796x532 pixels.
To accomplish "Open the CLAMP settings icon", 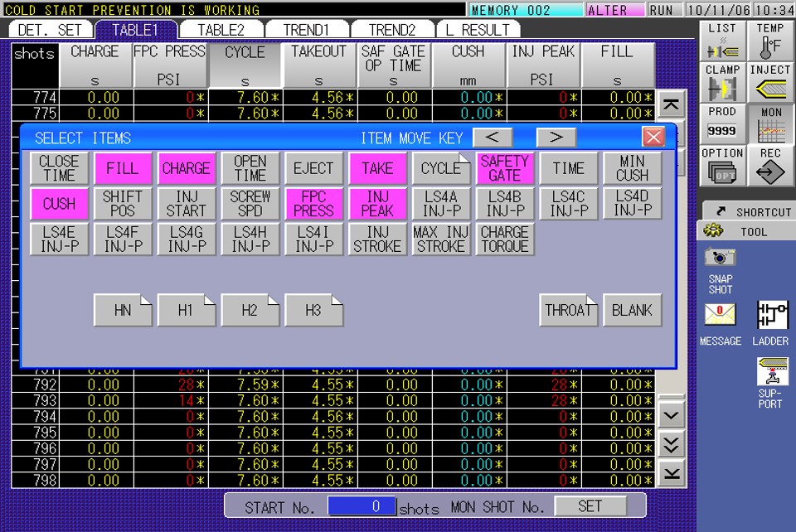I will [x=721, y=80].
